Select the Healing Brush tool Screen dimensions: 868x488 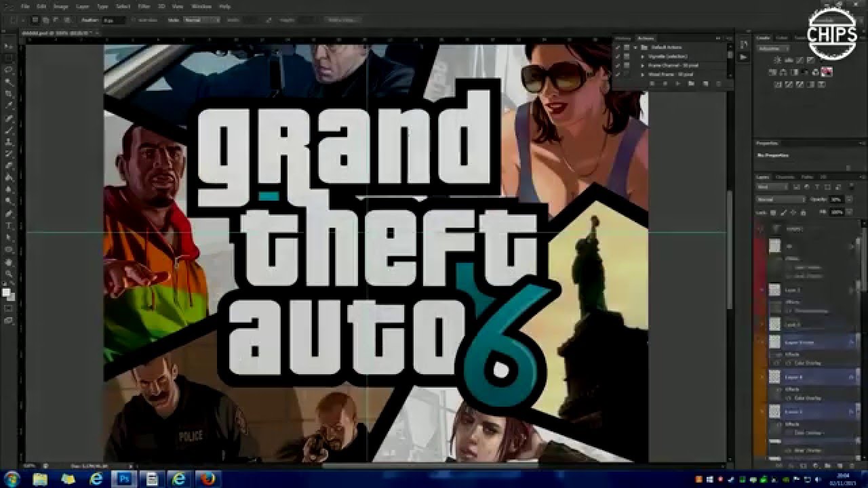pyautogui.click(x=9, y=117)
